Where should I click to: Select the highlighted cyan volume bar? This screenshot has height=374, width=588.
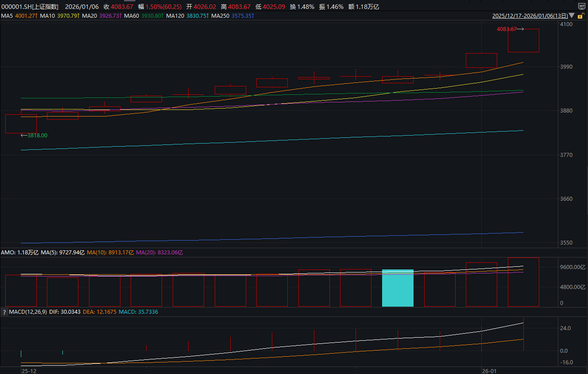(398, 288)
